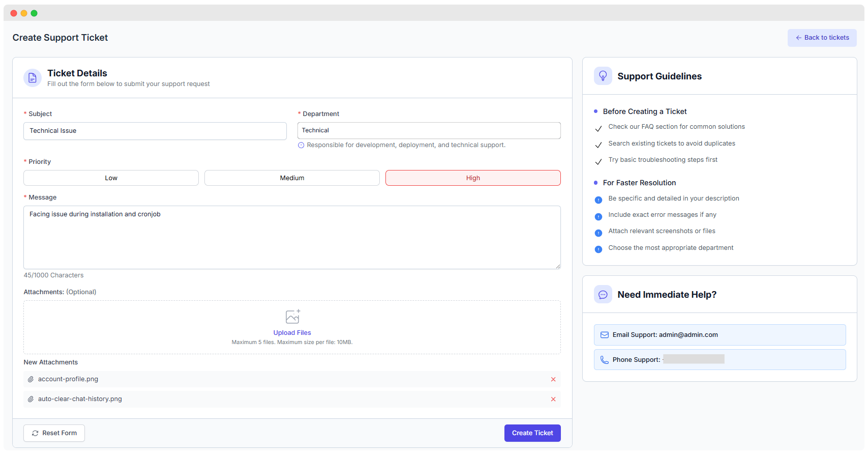Click the phone support icon
Screen dimensions: 868x455
point(604,360)
